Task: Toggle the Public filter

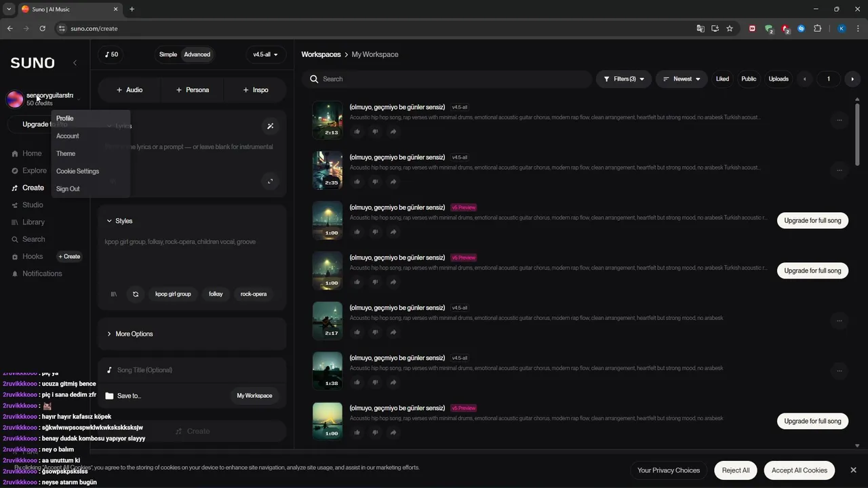Action: pos(749,79)
